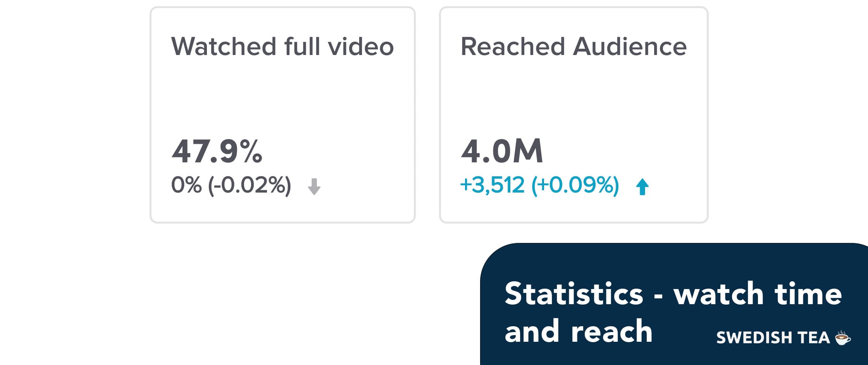Click the gray "0%" change figure

[186, 185]
